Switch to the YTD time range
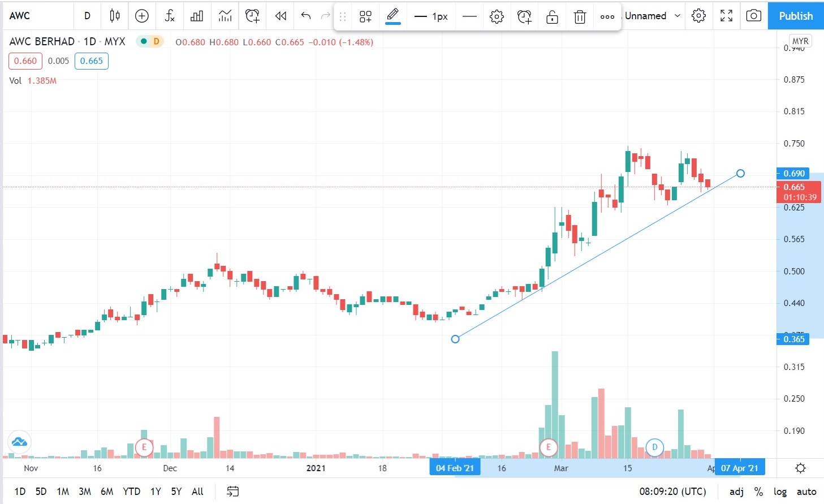This screenshot has width=824, height=504. [x=131, y=492]
